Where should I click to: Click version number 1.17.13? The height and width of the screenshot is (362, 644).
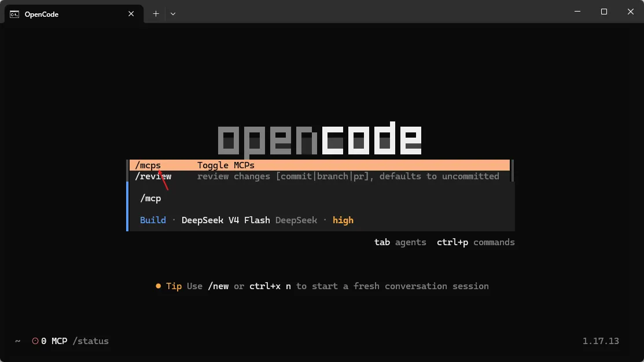[601, 341]
